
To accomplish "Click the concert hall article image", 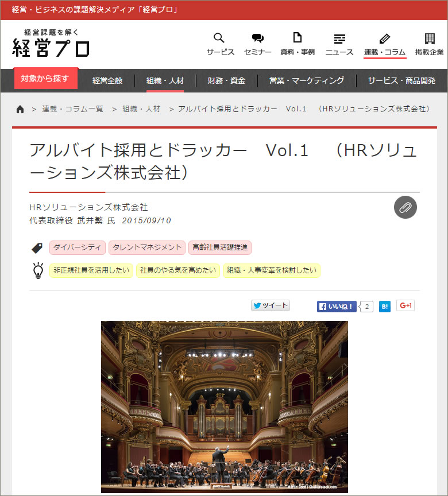I will pos(225,407).
